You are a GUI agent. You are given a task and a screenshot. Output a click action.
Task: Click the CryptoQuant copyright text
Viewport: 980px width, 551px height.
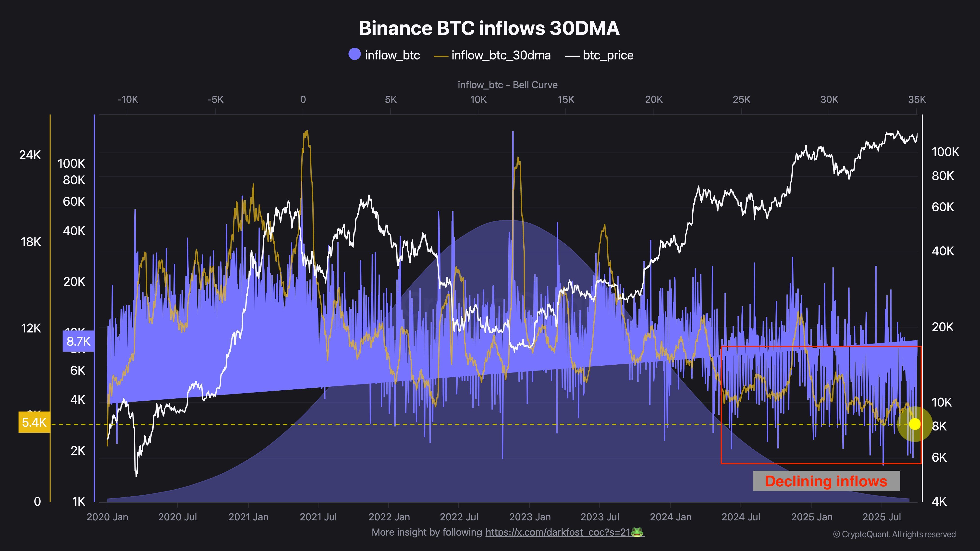(x=894, y=534)
